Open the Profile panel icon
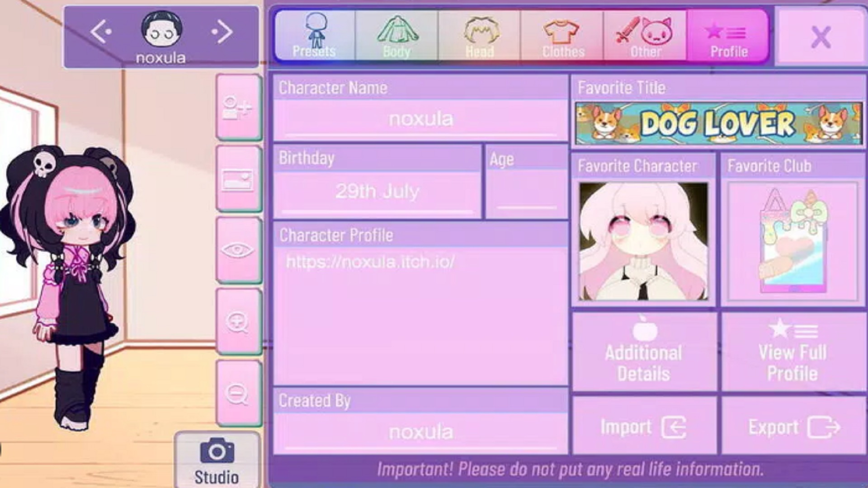 [728, 37]
